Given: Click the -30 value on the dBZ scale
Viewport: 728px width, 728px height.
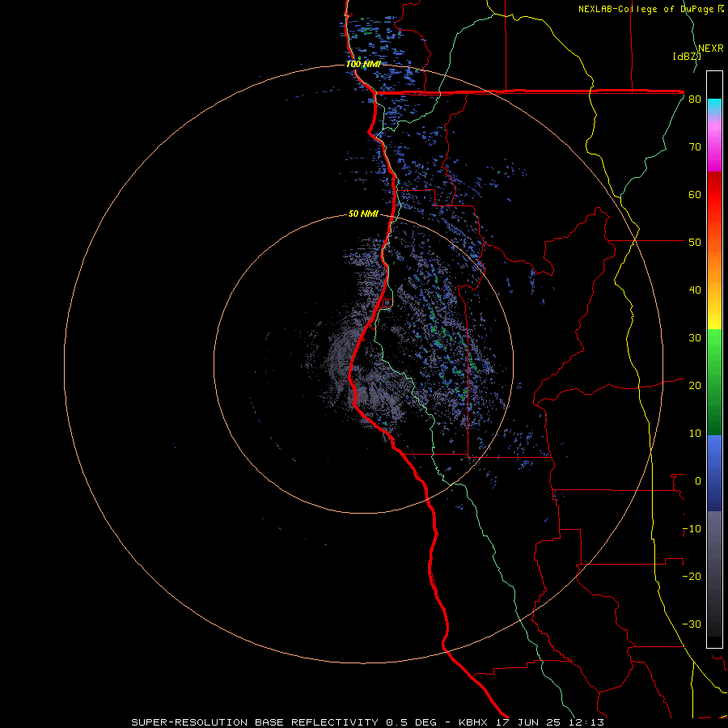Looking at the screenshot, I should click(692, 624).
